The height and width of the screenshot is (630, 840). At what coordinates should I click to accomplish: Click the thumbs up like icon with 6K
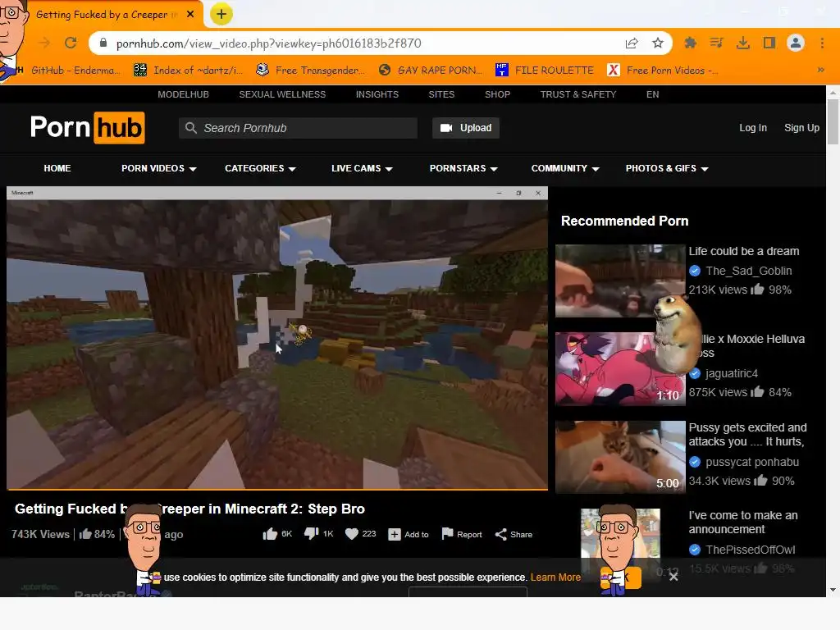click(x=270, y=534)
